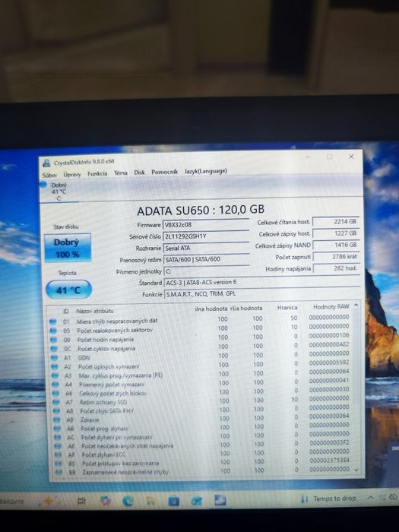Click the Rozhranie field Serial ATA

coord(206,248)
